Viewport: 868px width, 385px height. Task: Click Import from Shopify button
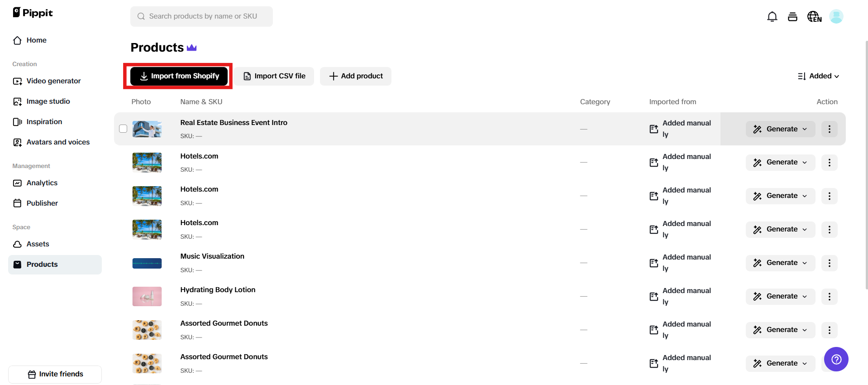[179, 76]
